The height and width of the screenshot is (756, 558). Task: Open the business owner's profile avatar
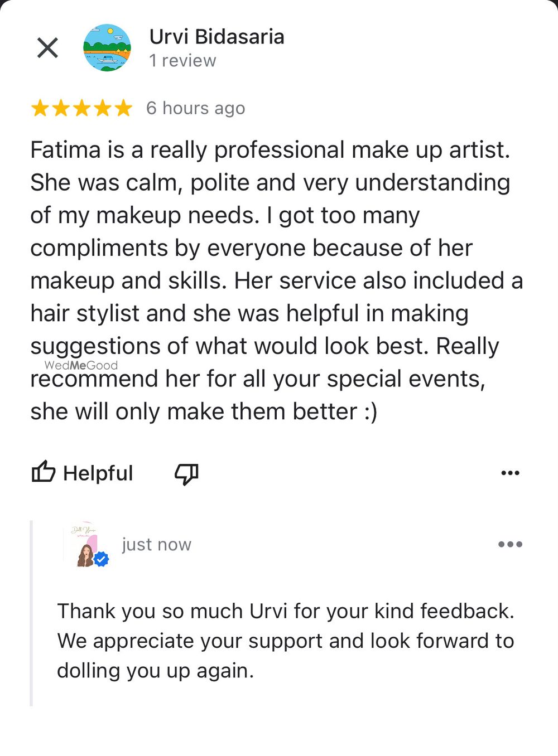pos(84,545)
